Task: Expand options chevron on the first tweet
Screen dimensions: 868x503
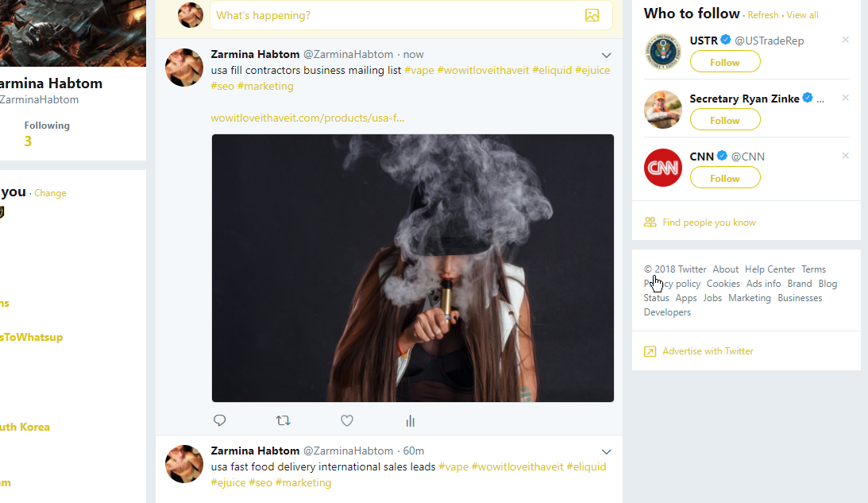Action: point(607,55)
